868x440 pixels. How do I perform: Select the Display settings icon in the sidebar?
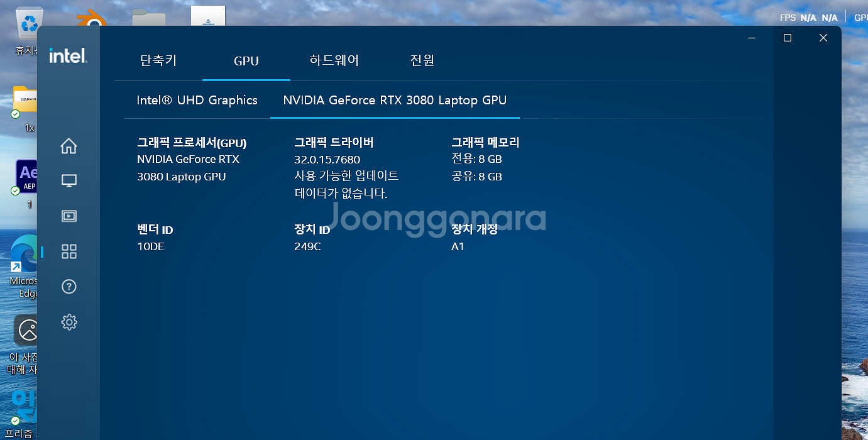[x=69, y=180]
